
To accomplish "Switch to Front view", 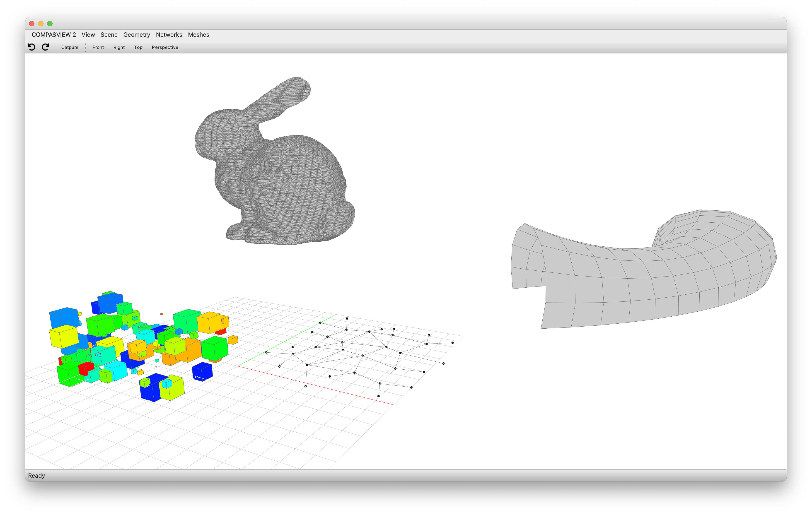I will pos(98,47).
